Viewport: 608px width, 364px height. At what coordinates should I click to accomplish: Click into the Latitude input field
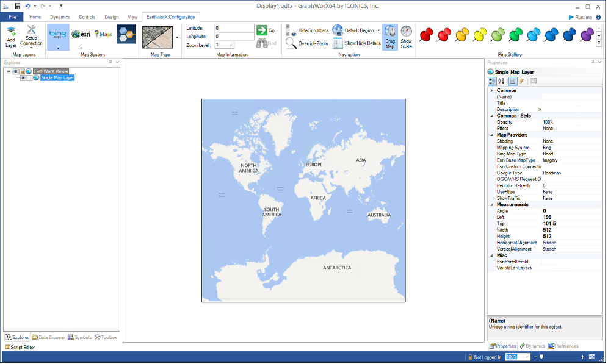click(234, 28)
